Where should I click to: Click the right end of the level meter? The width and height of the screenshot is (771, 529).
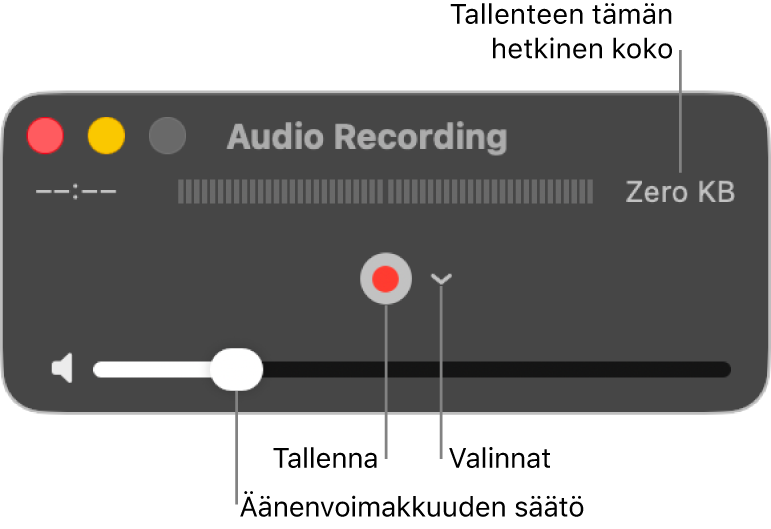click(x=590, y=191)
